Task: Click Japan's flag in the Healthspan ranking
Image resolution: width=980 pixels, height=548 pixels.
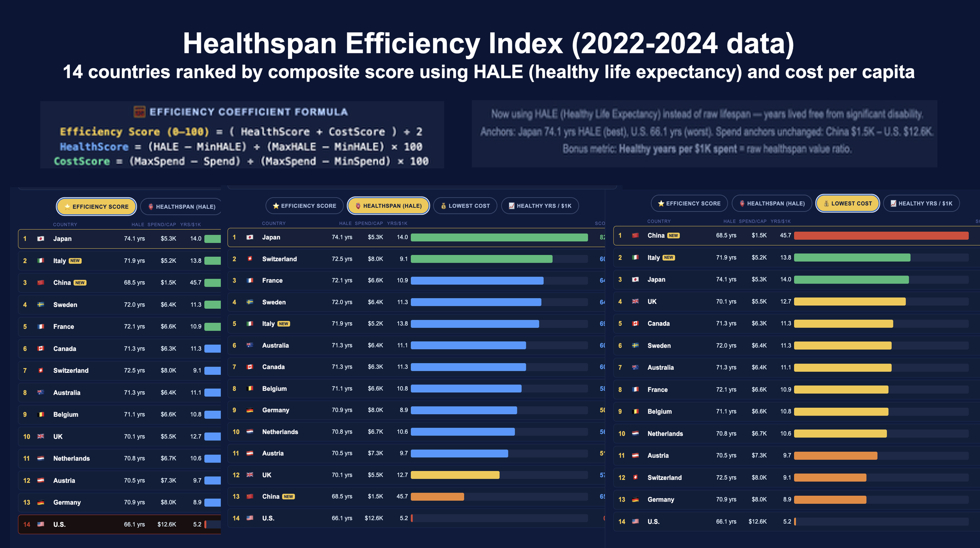Action: coord(250,237)
